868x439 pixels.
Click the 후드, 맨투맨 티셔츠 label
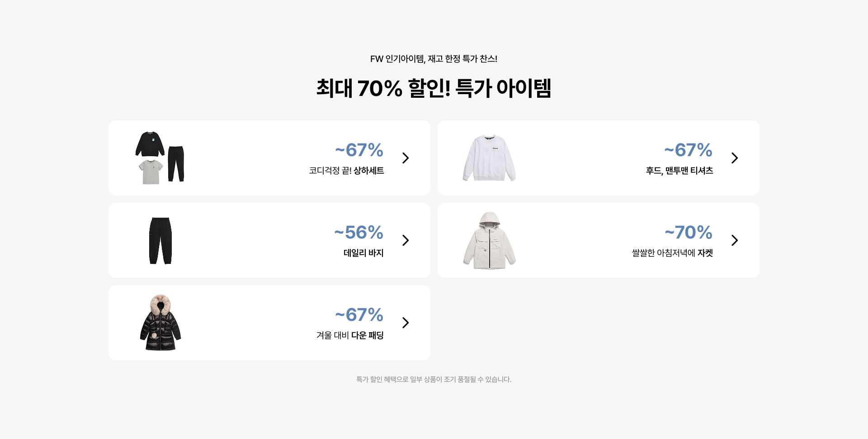(x=679, y=171)
